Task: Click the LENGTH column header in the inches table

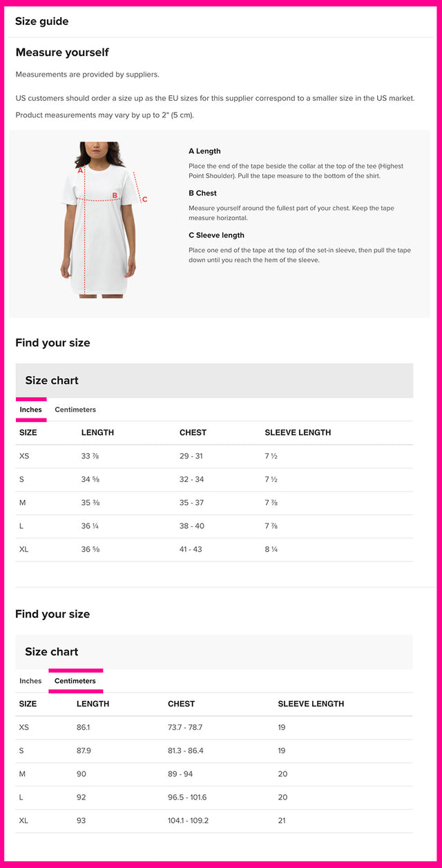Action: [97, 433]
